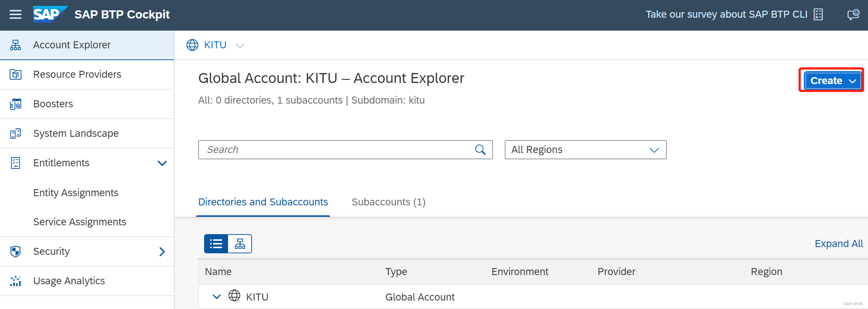Select Directories and Subaccounts tab
Screen dimensions: 868x309
click(263, 202)
